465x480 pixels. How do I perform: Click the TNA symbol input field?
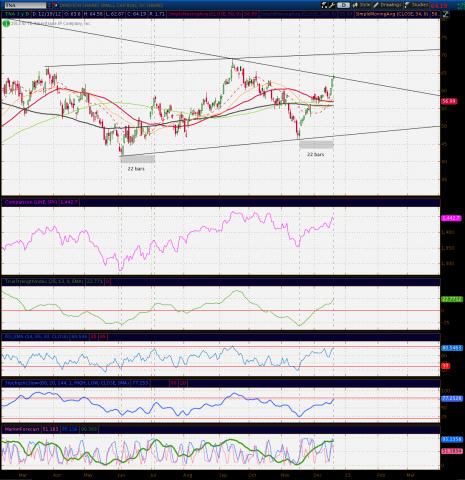click(x=24, y=5)
